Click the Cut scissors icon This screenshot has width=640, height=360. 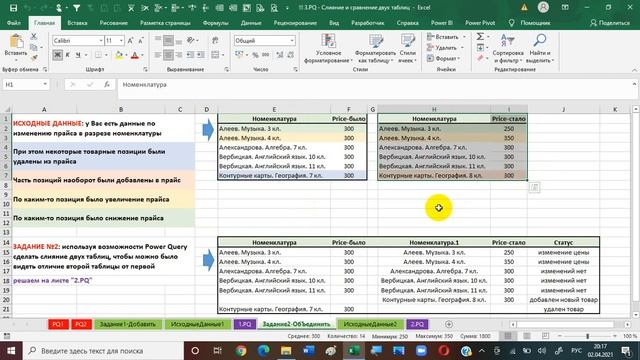(x=34, y=37)
